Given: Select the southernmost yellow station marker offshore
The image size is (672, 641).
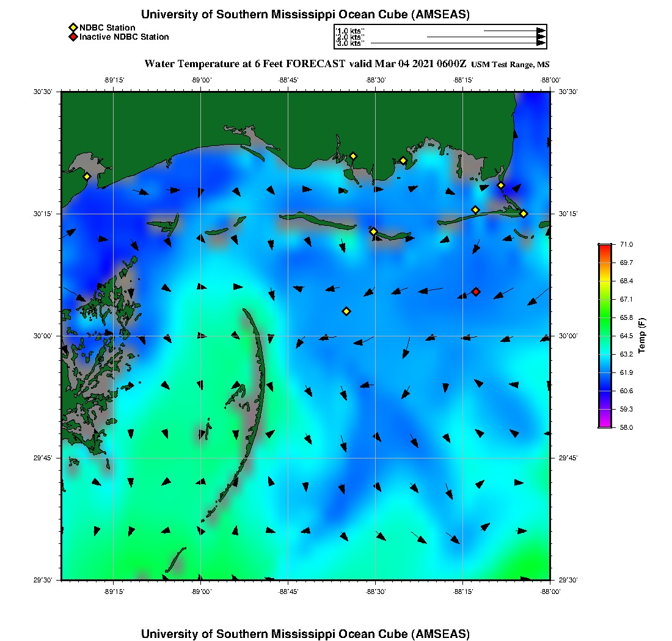Looking at the screenshot, I should tap(346, 311).
